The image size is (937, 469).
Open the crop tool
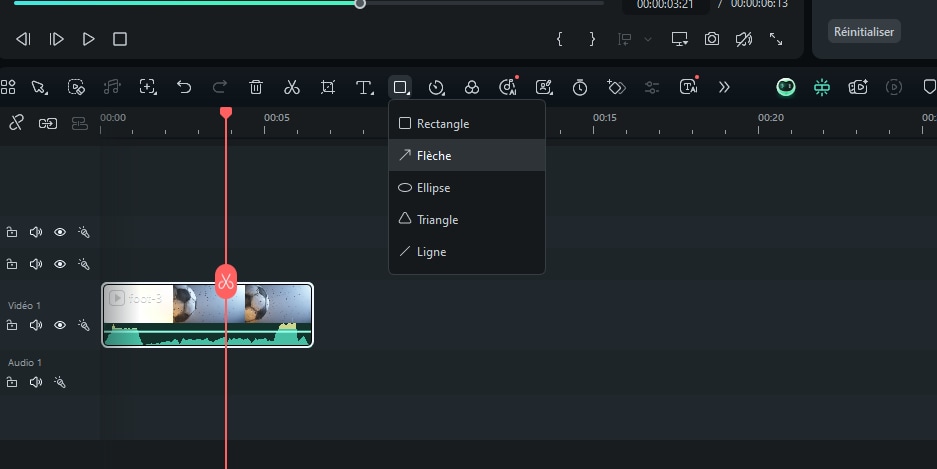tap(327, 87)
